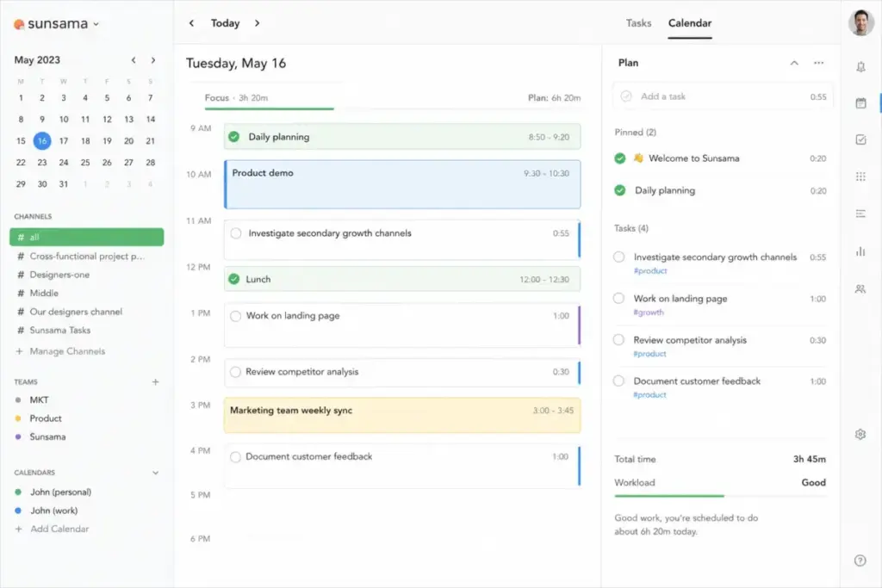The width and height of the screenshot is (882, 588).
Task: Complete Work on landing page calendar task
Action: [236, 316]
